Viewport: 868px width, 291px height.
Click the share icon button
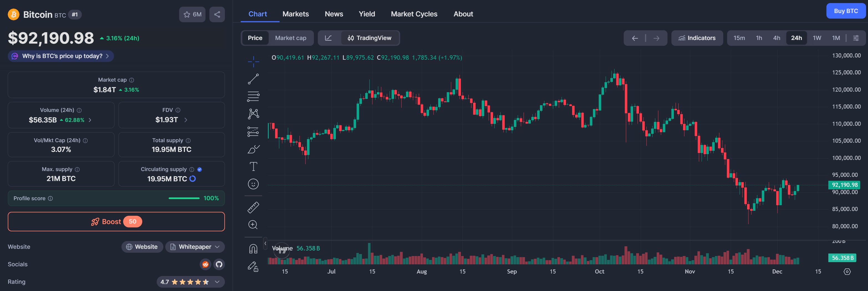217,14
